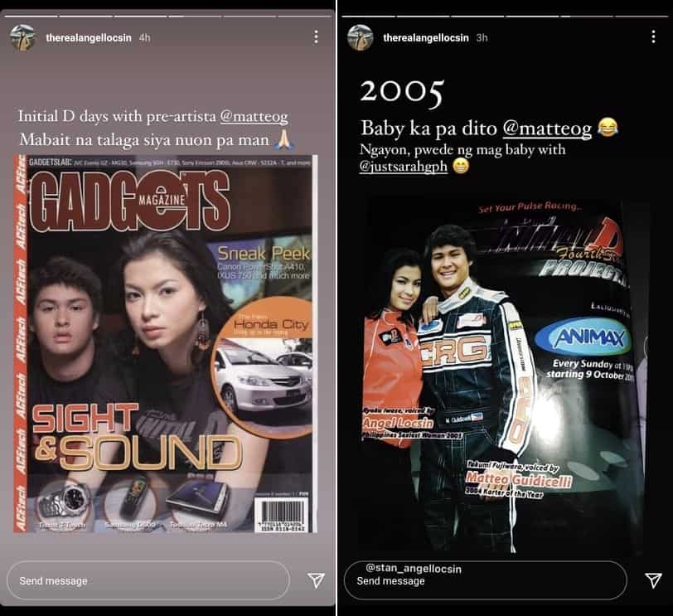673x616 pixels.
Task: Tap the Gadgets Magazine cover image
Action: (x=166, y=344)
